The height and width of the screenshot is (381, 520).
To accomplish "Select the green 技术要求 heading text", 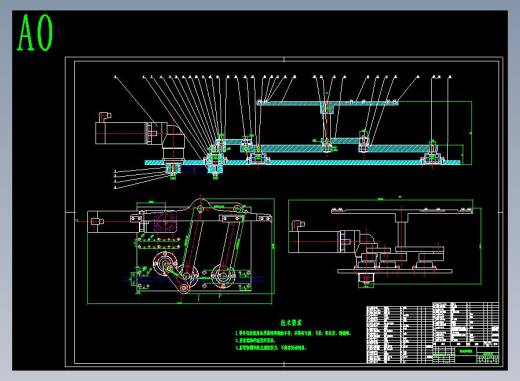I will click(291, 322).
